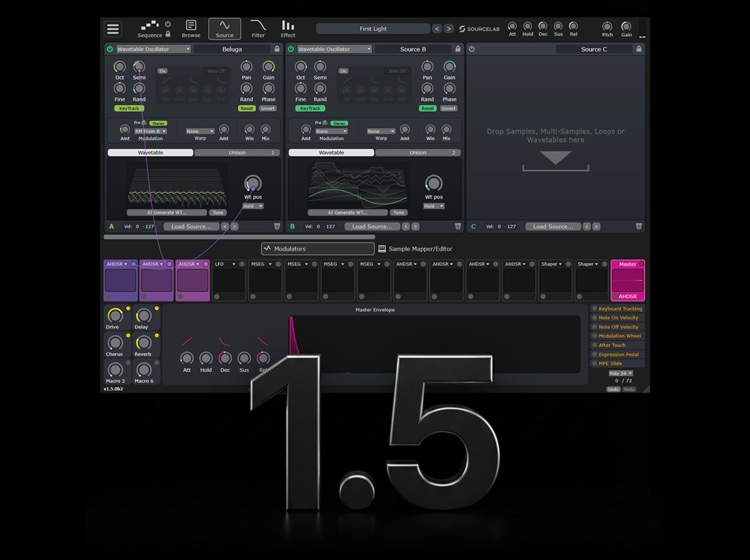Select the Master envelope modulator tab

[627, 264]
